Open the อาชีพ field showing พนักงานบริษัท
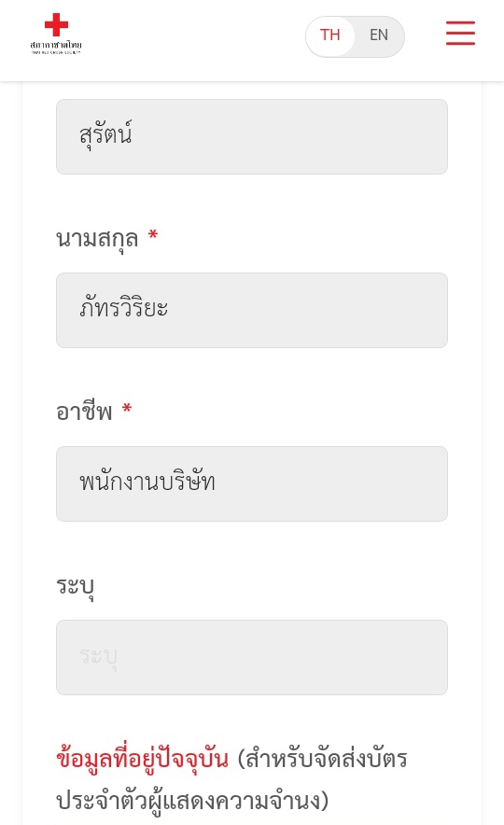Screen dimensions: 504x825 [x=252, y=484]
